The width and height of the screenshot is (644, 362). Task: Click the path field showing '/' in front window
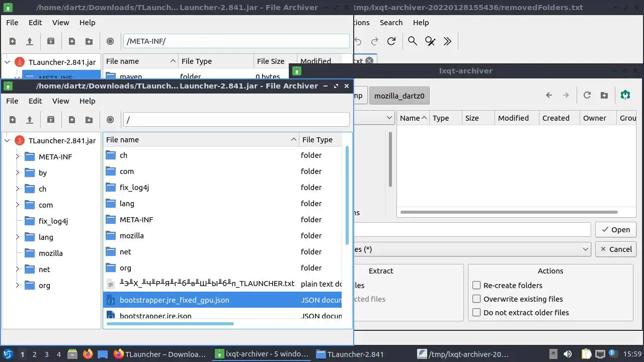236,120
